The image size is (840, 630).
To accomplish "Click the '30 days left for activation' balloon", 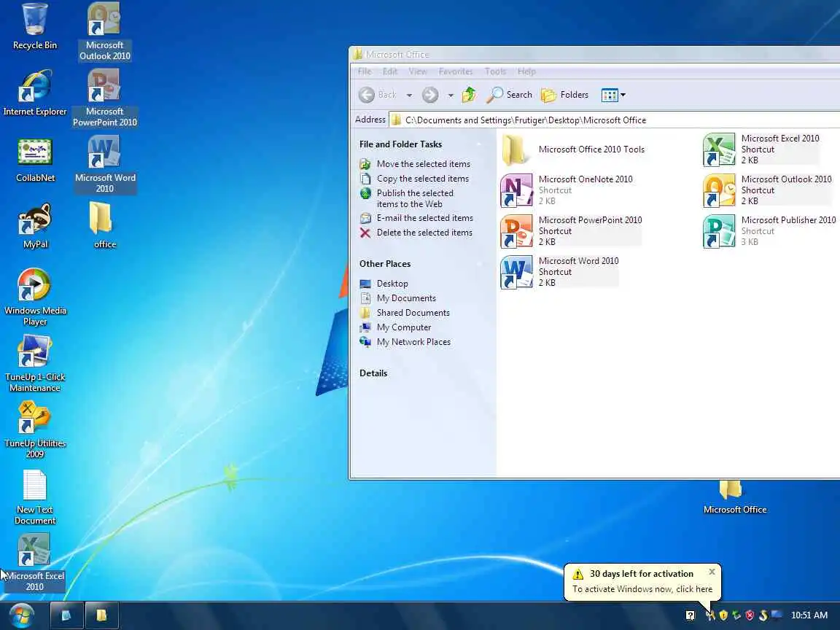I will coord(642,581).
